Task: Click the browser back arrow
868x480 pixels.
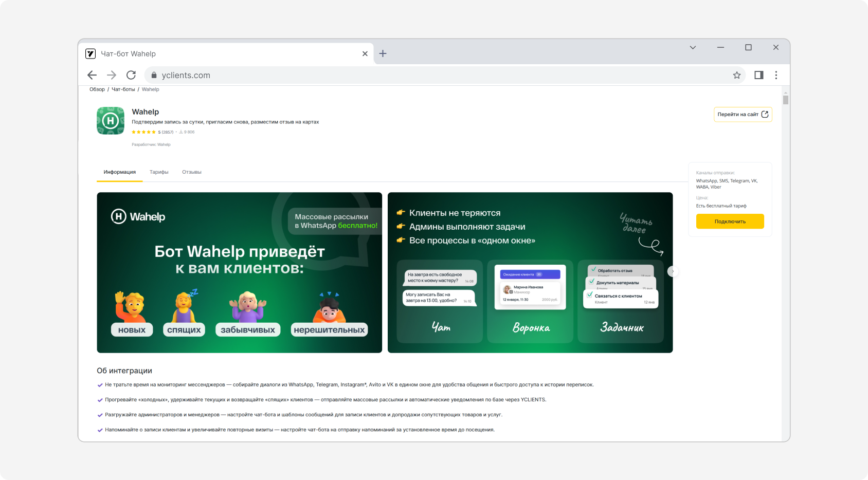Action: [x=92, y=75]
